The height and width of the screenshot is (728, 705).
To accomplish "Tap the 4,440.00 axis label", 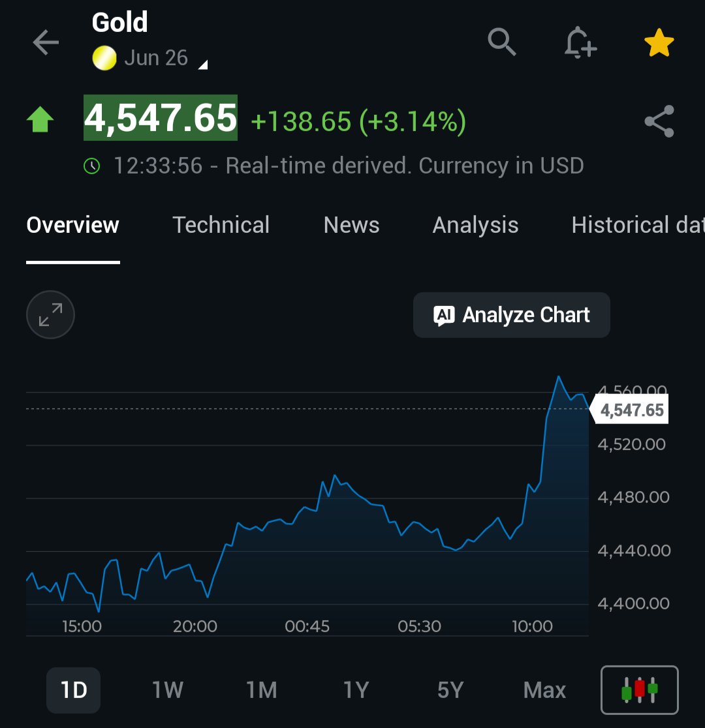I will point(634,551).
